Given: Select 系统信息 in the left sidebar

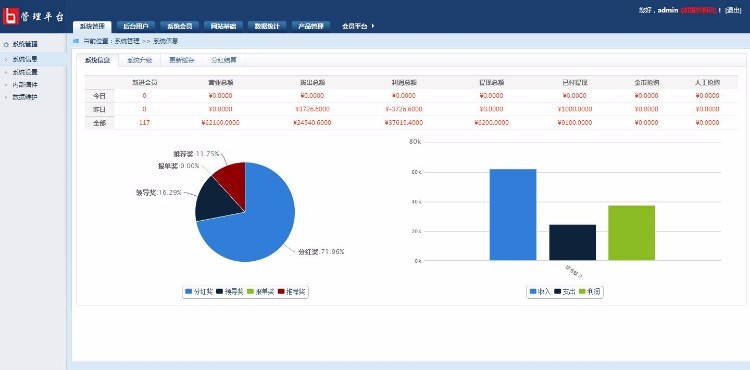Looking at the screenshot, I should tap(25, 59).
